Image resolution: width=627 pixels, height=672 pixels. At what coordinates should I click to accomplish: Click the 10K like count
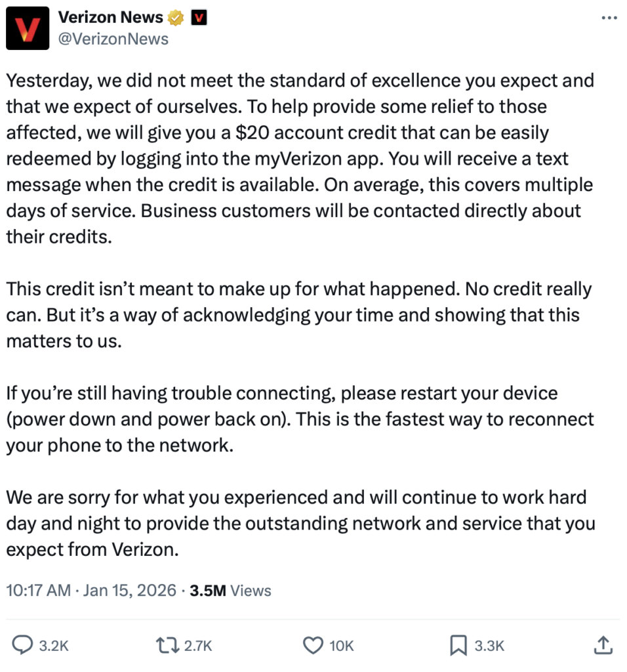click(x=340, y=645)
